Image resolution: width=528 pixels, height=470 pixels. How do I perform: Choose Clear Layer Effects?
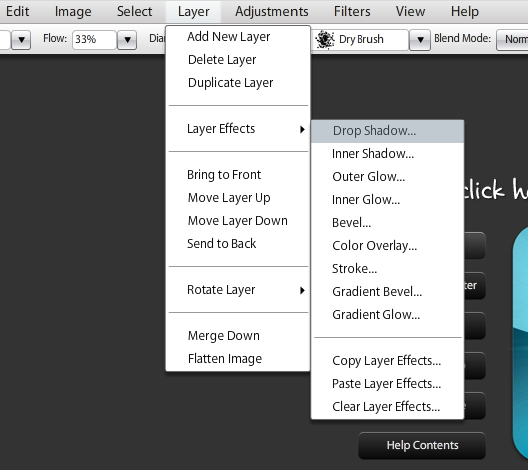387,406
